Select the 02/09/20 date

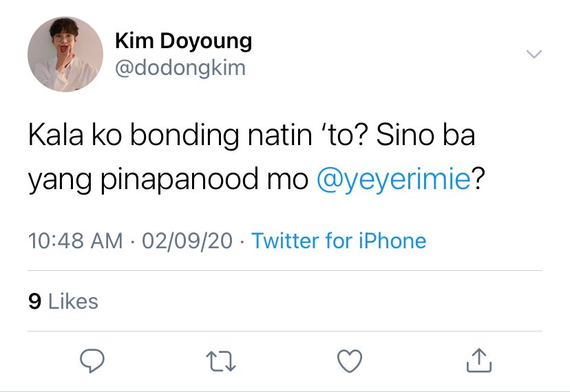187,241
